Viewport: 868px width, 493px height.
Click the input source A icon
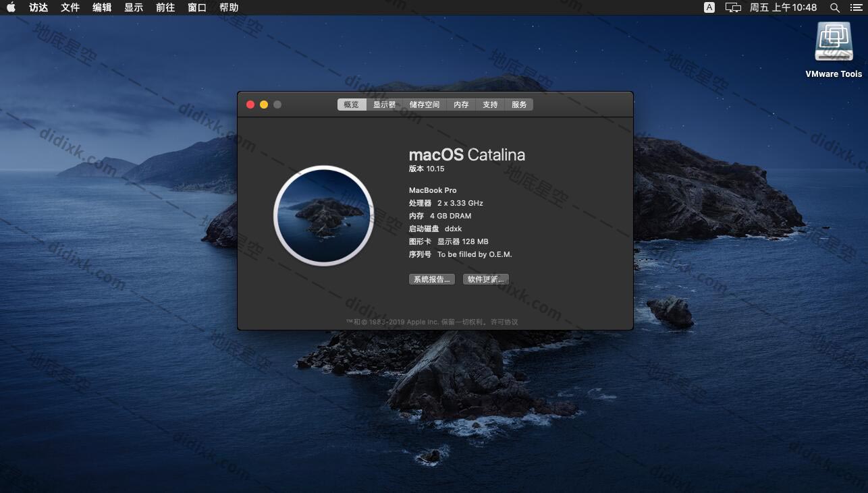click(x=709, y=7)
